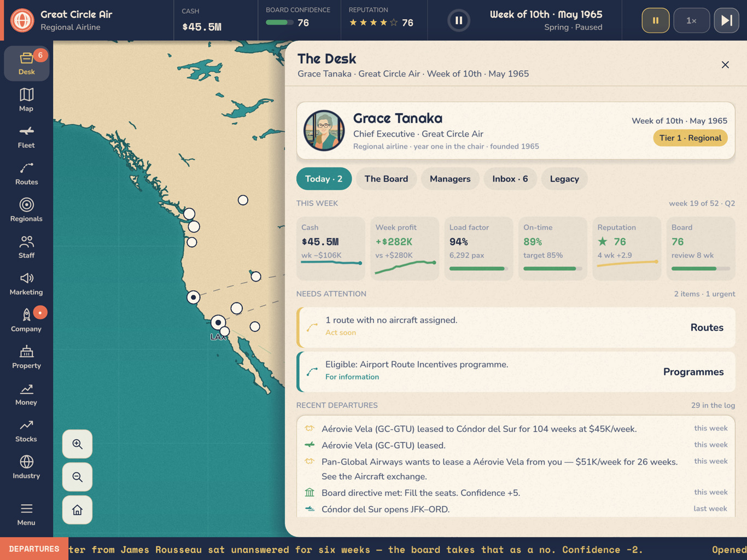Viewport: 747px width, 560px height.
Task: Open the Routes section in sidebar
Action: 26,173
